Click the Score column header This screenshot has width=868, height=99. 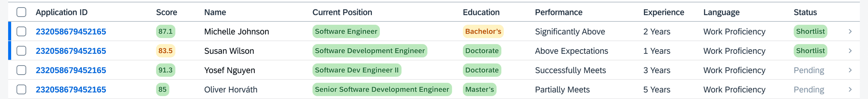pyautogui.click(x=167, y=12)
